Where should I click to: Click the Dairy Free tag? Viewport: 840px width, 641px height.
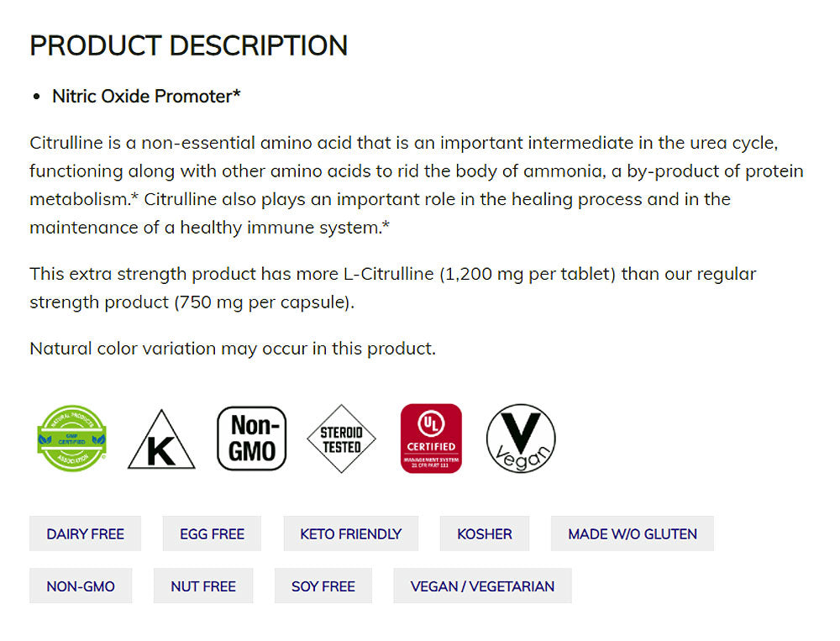point(85,533)
